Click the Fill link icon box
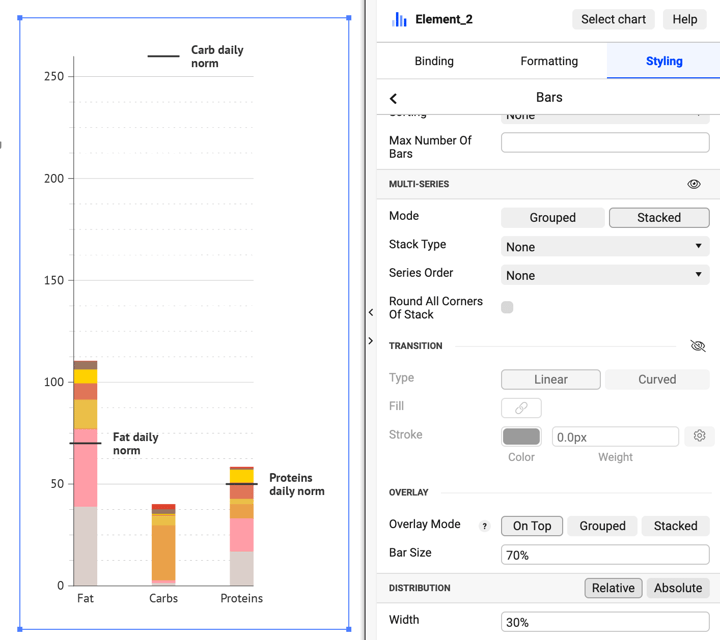The height and width of the screenshot is (640, 720). click(x=521, y=408)
